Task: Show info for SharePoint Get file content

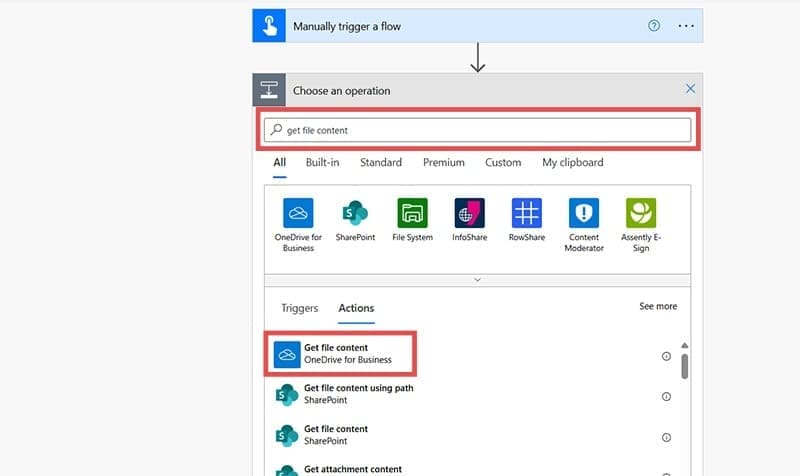Action: click(x=666, y=437)
